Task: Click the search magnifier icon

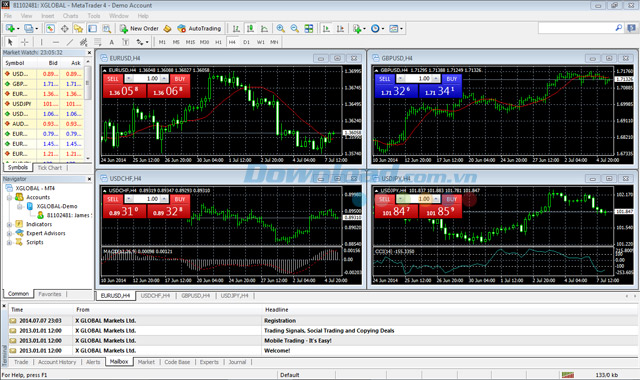Action: tap(618, 28)
